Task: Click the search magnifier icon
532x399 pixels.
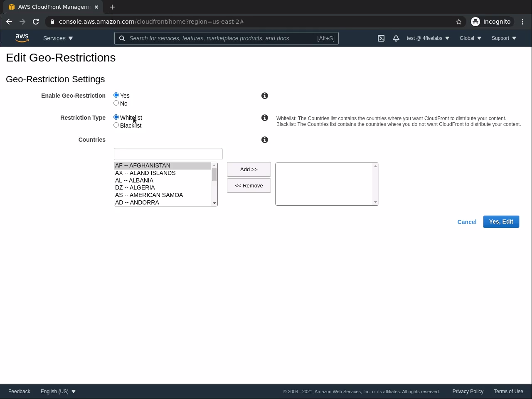Action: point(122,38)
